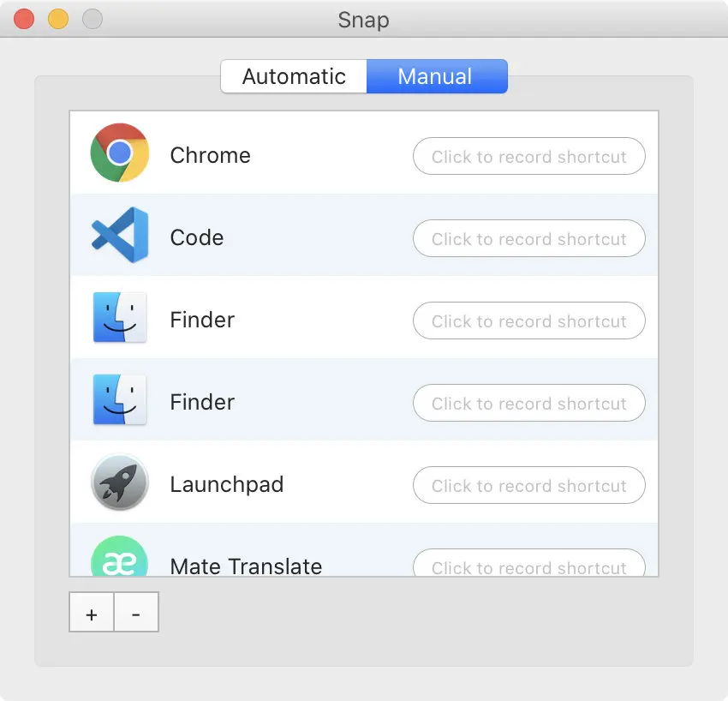The height and width of the screenshot is (701, 728).
Task: Select the Chrome name label
Action: tap(211, 155)
